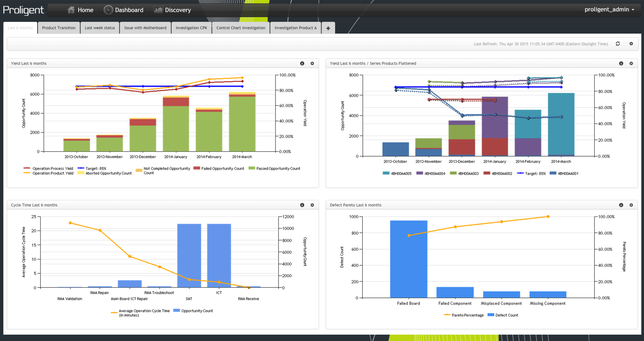The image size is (644, 341).
Task: Go to Home in the navigation bar
Action: pos(81,10)
